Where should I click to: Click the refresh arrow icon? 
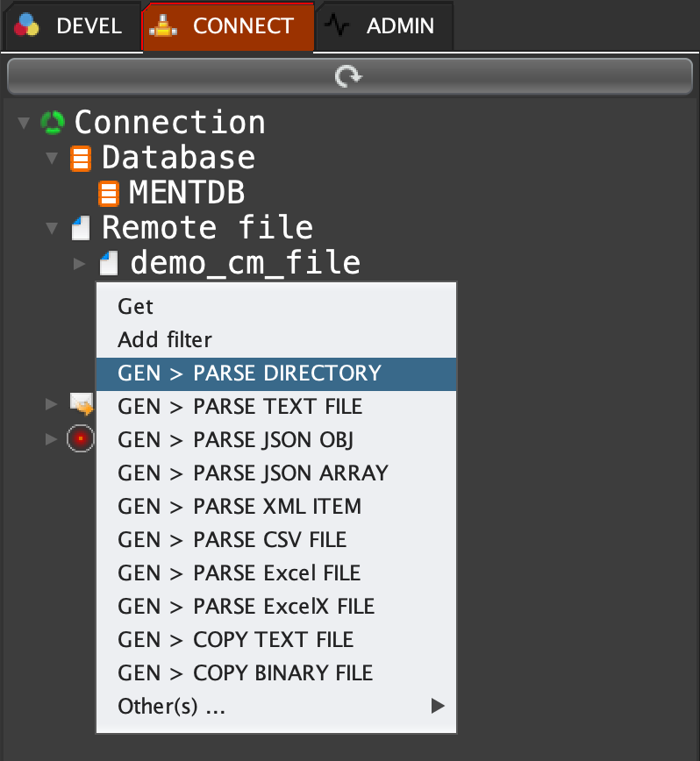348,77
